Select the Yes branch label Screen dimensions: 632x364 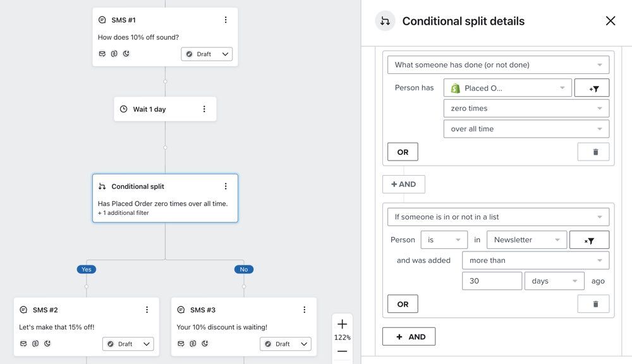pos(86,269)
